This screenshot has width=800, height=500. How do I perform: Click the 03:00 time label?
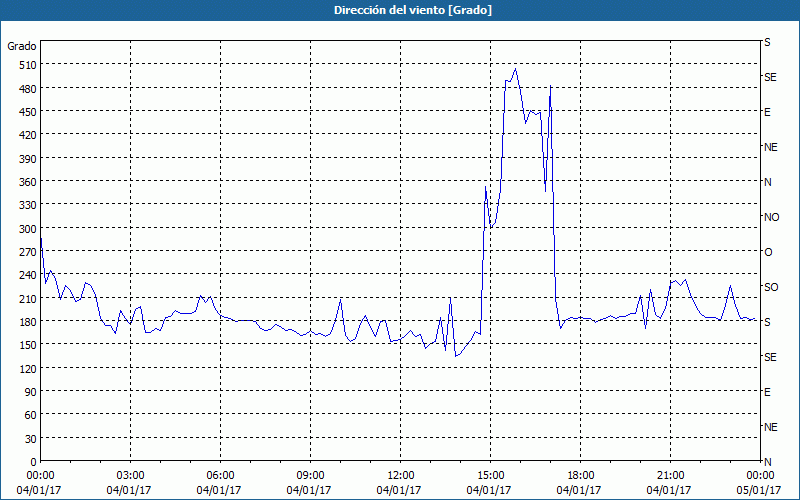point(131,476)
